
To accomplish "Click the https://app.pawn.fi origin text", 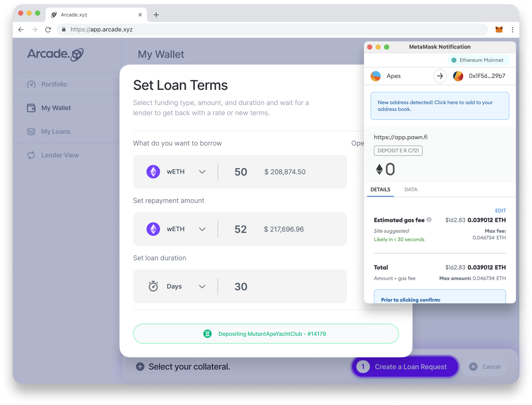I will (401, 137).
